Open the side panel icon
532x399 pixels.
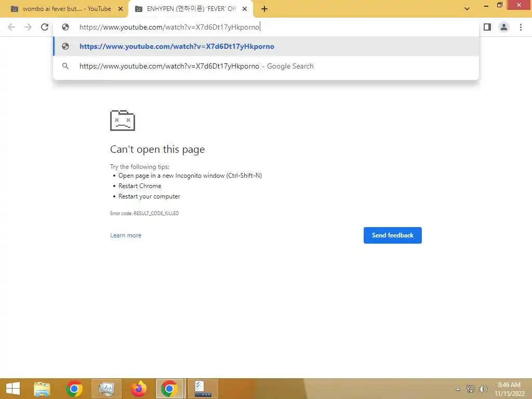coord(487,27)
